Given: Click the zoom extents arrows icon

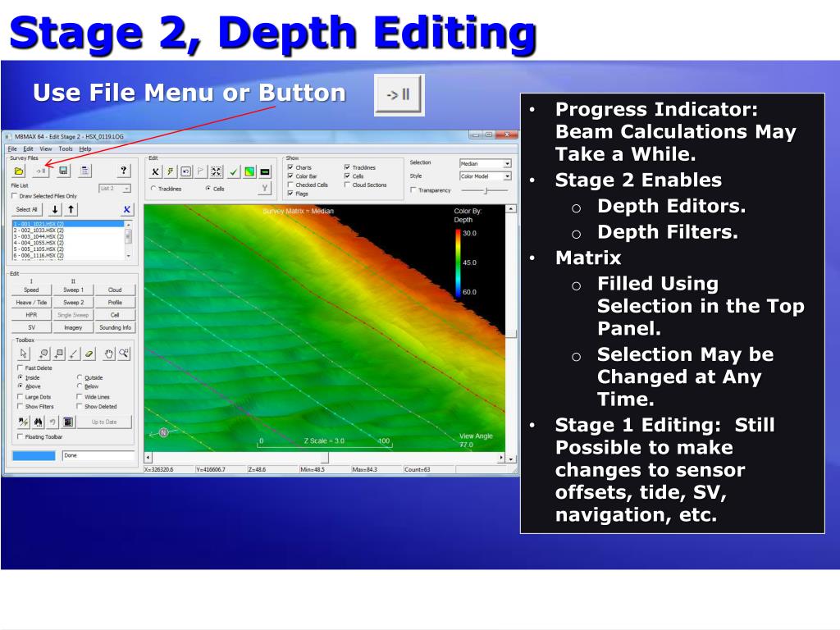Looking at the screenshot, I should (x=217, y=172).
